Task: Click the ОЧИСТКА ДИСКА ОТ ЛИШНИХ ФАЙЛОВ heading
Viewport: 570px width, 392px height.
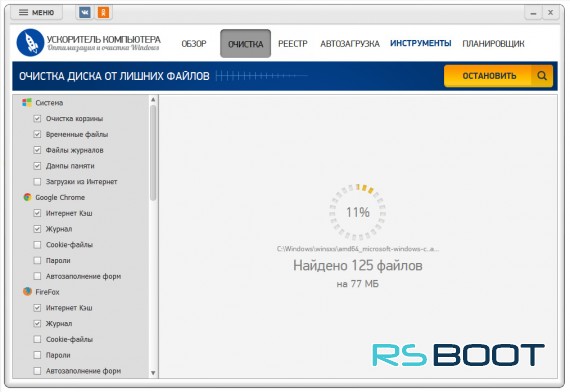Action: tap(114, 76)
